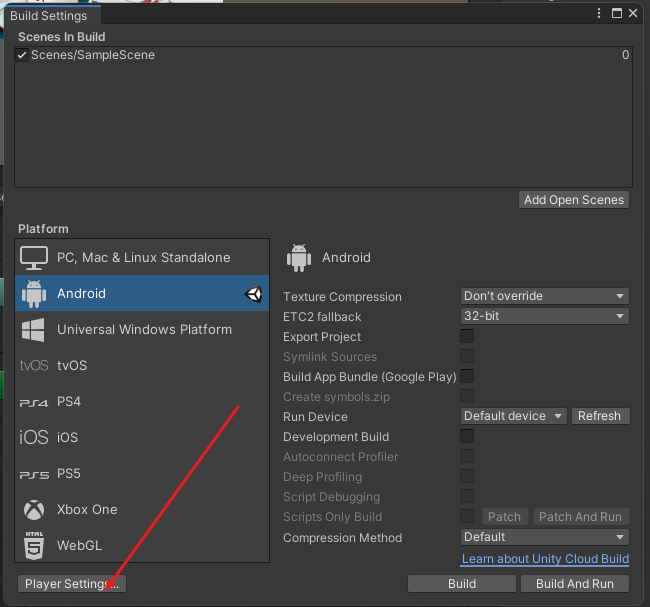The image size is (650, 607).
Task: Open the Run Device dropdown
Action: point(514,416)
